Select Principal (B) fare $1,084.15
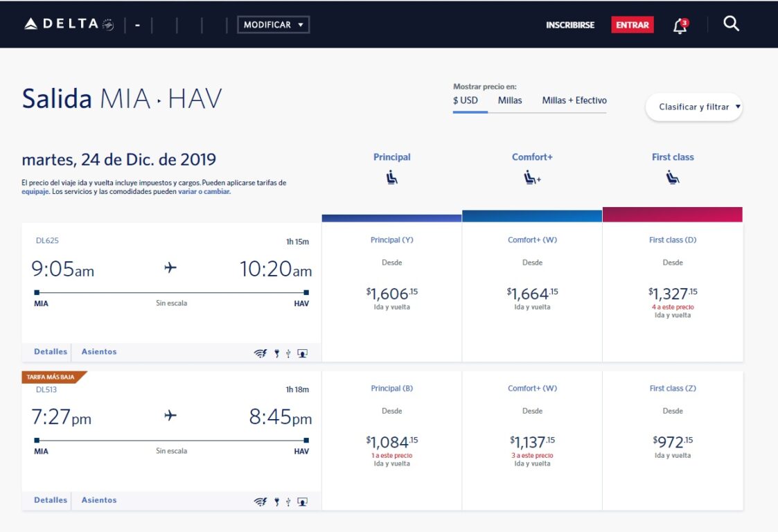 [x=392, y=441]
